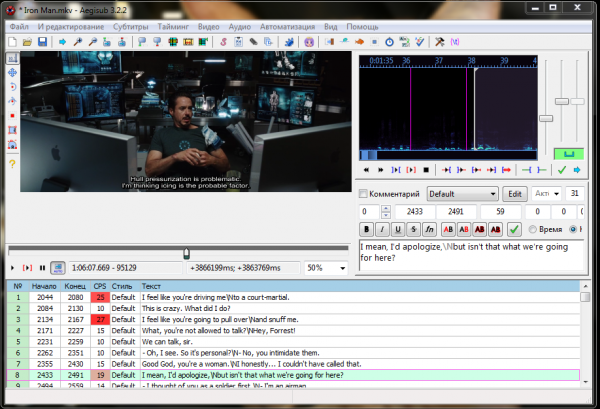Open the Видео menu

(x=209, y=27)
